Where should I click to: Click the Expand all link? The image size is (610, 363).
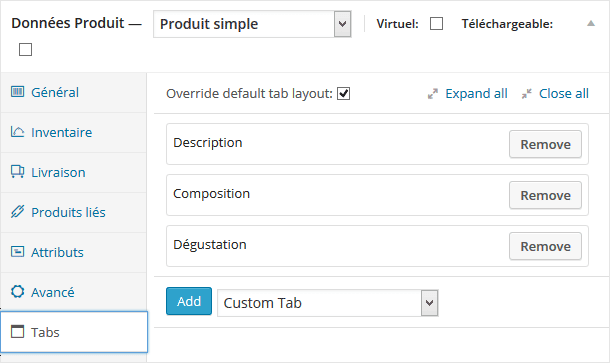tap(476, 94)
